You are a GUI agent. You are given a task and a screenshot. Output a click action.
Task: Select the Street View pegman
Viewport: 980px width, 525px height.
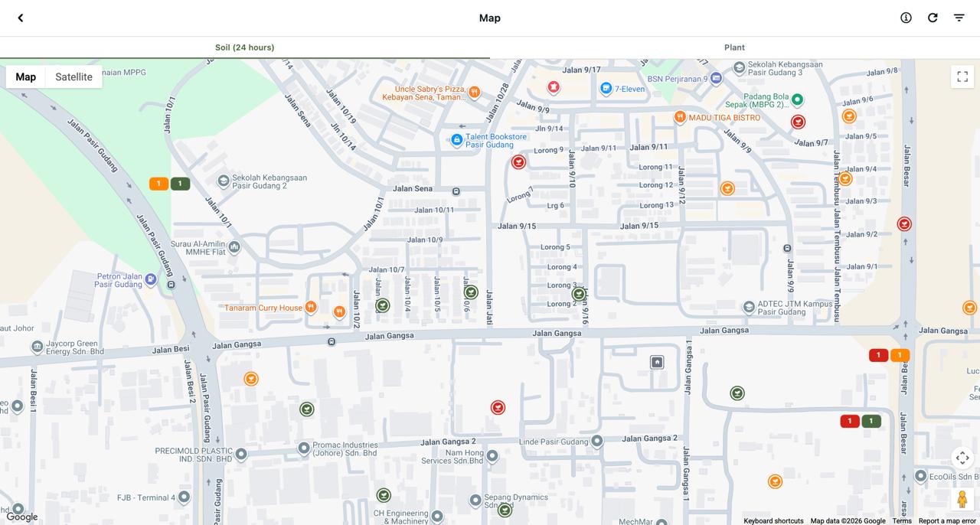[x=962, y=499]
